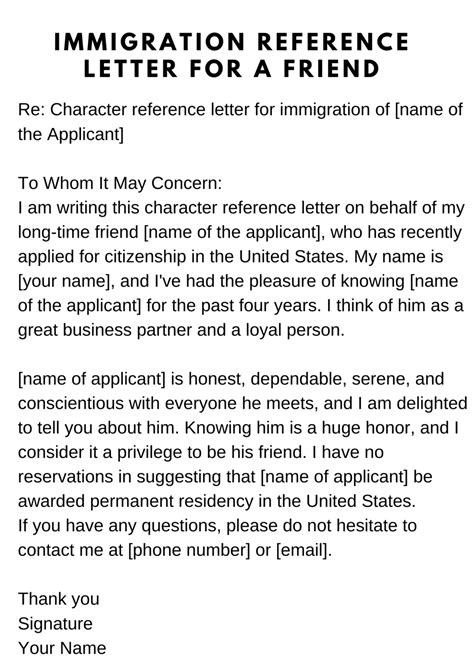Viewport: 474px width, 670px height.
Task: Click the 'Letter for a Friend' heading line
Action: (x=231, y=69)
